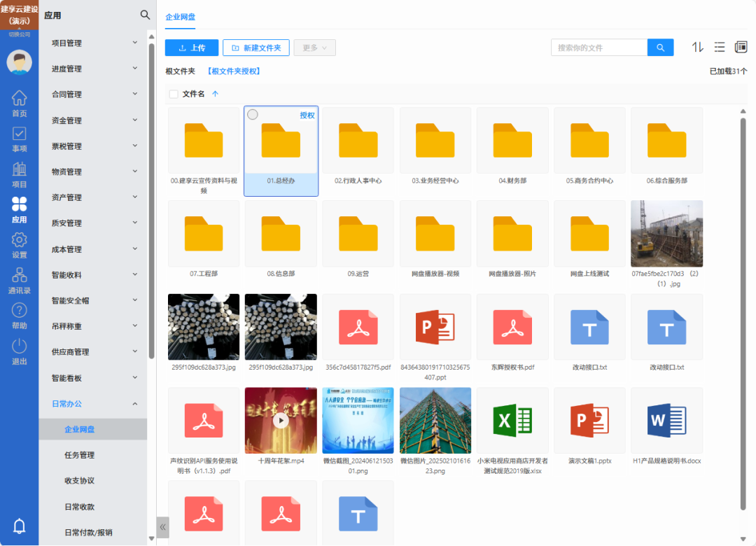Viewport: 756px width, 546px height.
Task: Click the search magnifier button
Action: (x=660, y=48)
